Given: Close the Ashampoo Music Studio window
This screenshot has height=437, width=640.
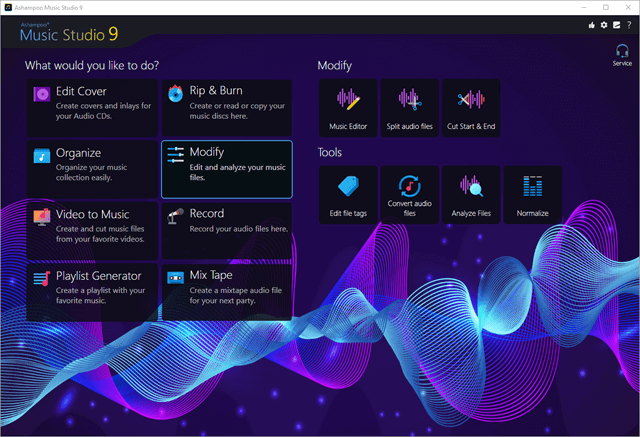Looking at the screenshot, I should click(628, 7).
